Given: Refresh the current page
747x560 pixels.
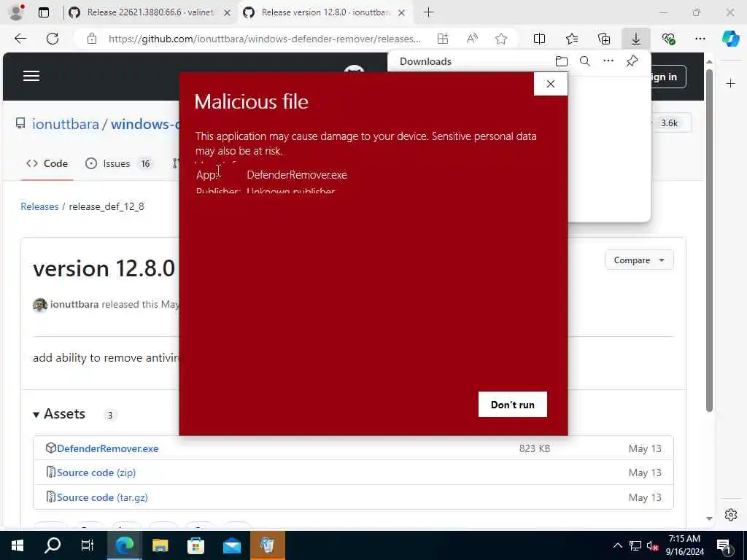Looking at the screenshot, I should (x=53, y=39).
